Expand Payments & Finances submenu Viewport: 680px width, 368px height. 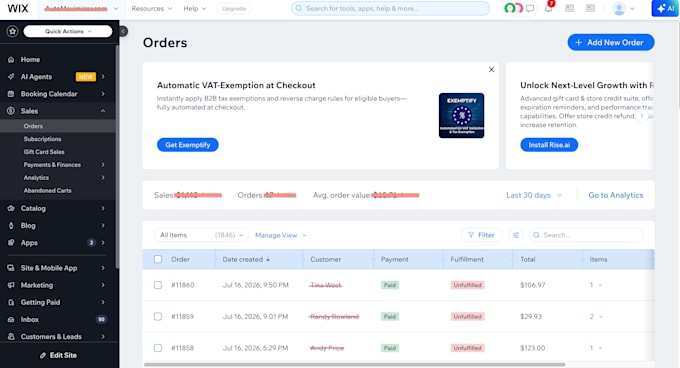tap(103, 165)
